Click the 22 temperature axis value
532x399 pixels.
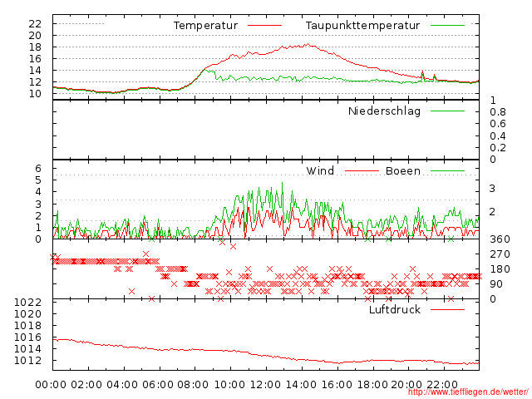click(35, 24)
